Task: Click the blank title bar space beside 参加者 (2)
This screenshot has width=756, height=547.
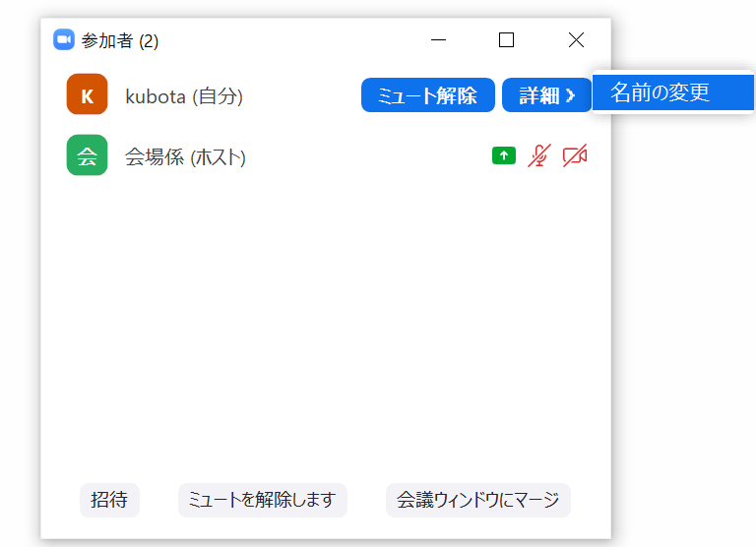Action: click(x=295, y=40)
